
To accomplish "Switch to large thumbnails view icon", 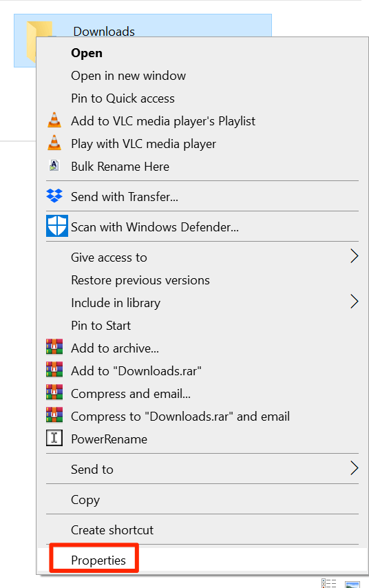I will pyautogui.click(x=352, y=585).
